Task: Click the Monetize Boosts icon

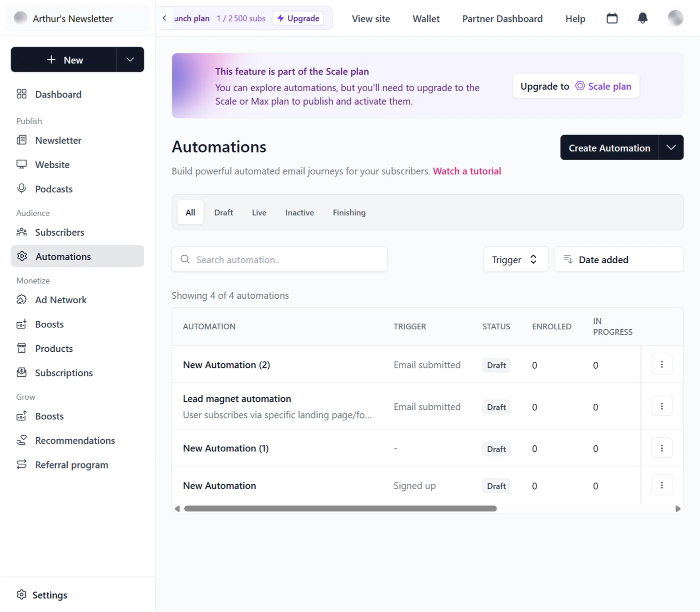Action: [21, 324]
